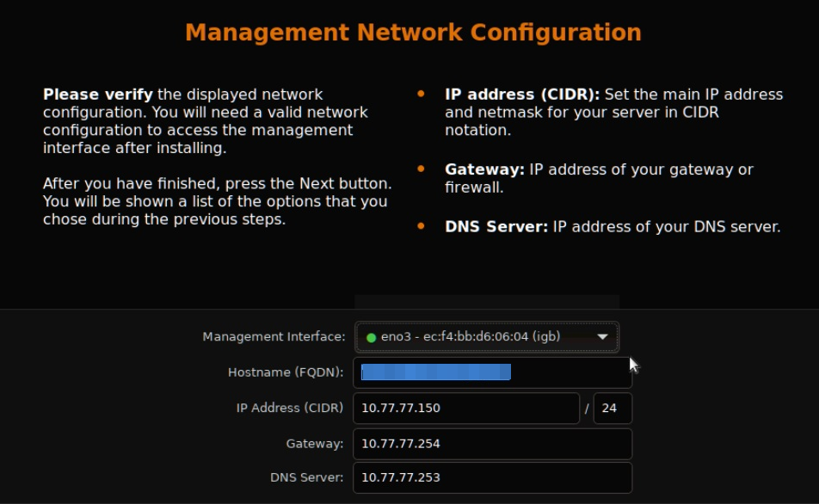Click the arrow on the eno3 interface selector

[x=602, y=337]
